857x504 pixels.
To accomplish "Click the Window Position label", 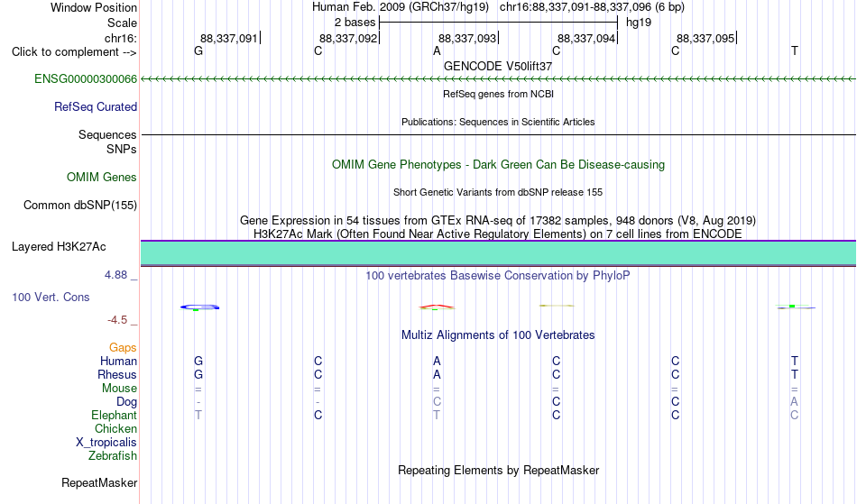I will click(x=94, y=8).
